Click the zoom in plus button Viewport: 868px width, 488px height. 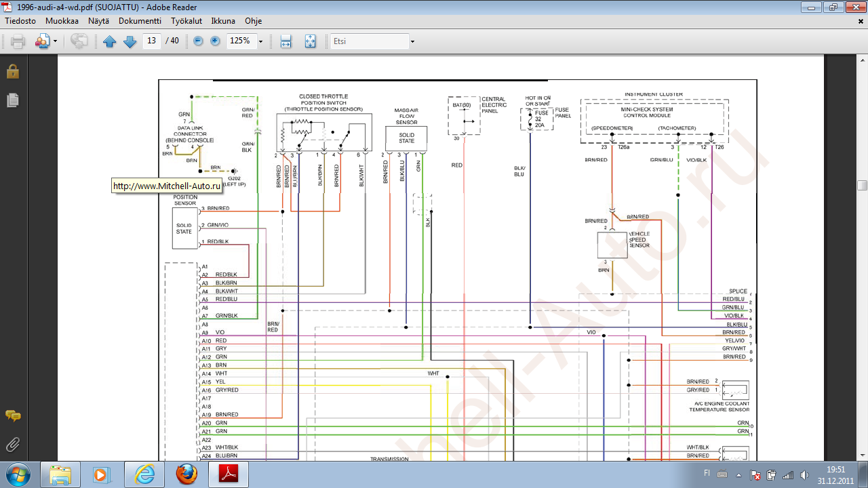215,41
